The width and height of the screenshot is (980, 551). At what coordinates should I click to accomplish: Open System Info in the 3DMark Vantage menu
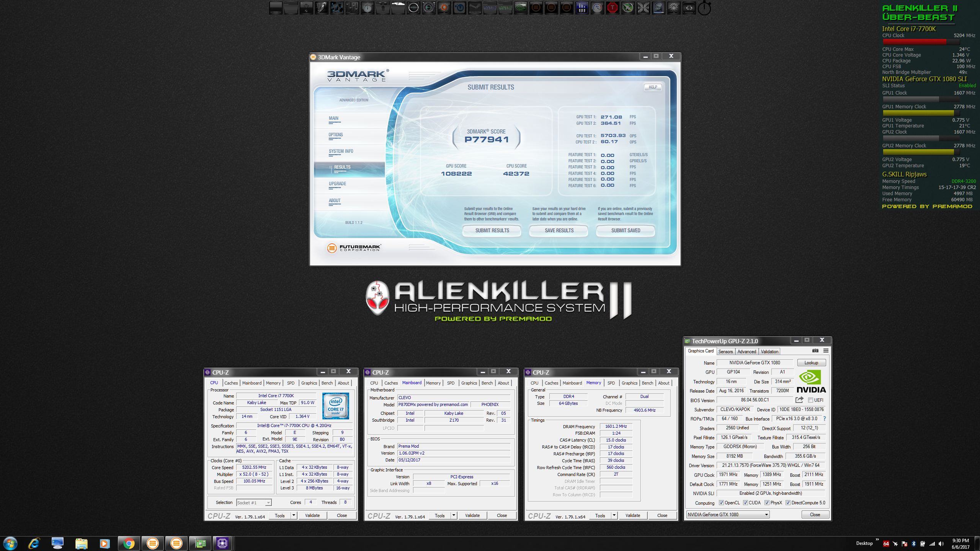[341, 151]
